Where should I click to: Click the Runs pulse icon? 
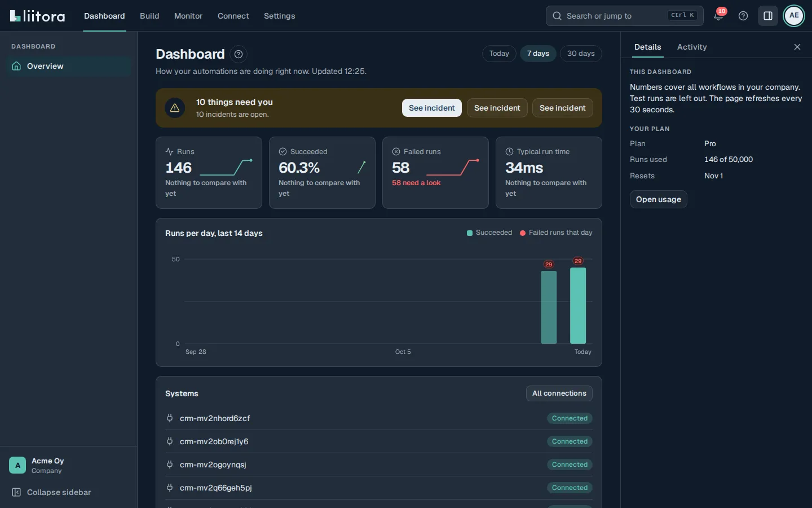pyautogui.click(x=169, y=152)
